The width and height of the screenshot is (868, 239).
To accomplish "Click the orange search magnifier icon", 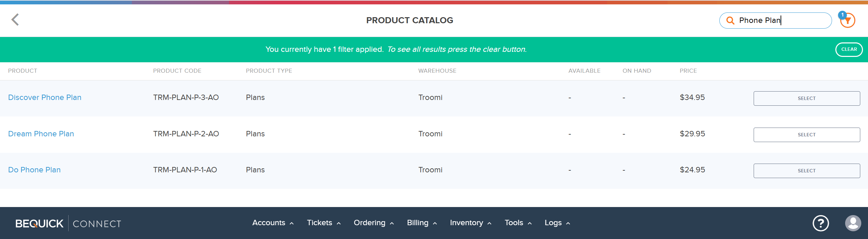I will (x=730, y=21).
